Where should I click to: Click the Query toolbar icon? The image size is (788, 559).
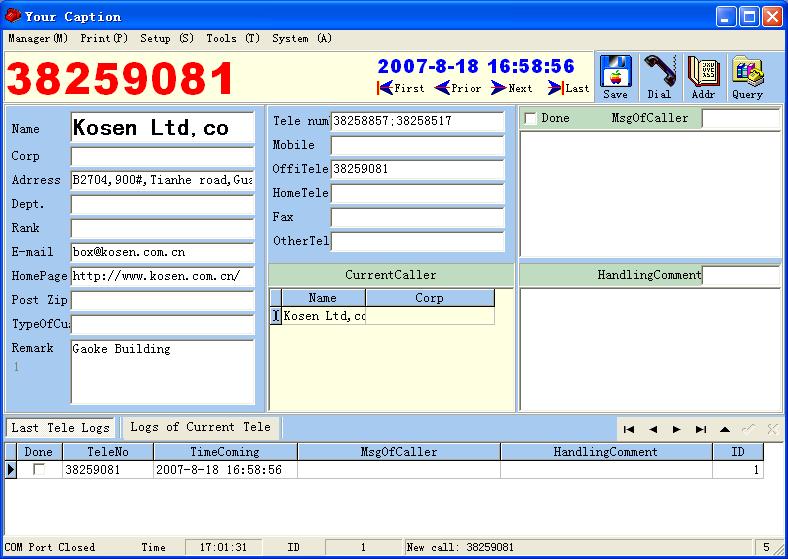[x=746, y=77]
